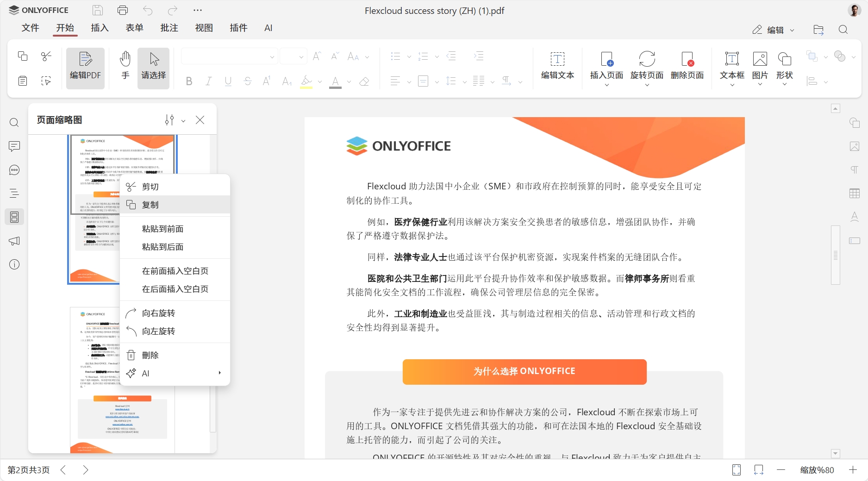Viewport: 868px width, 481px height.
Task: Toggle the Edit PDF mode button
Action: tap(85, 68)
